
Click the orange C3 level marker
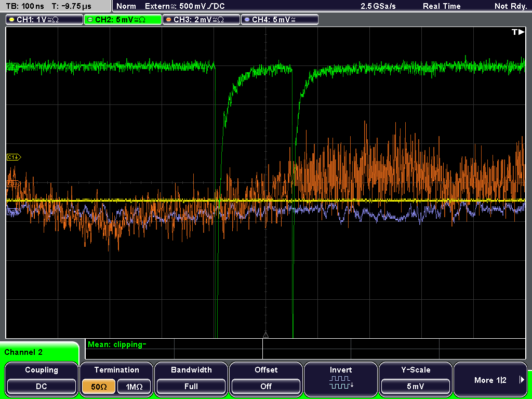coord(14,183)
